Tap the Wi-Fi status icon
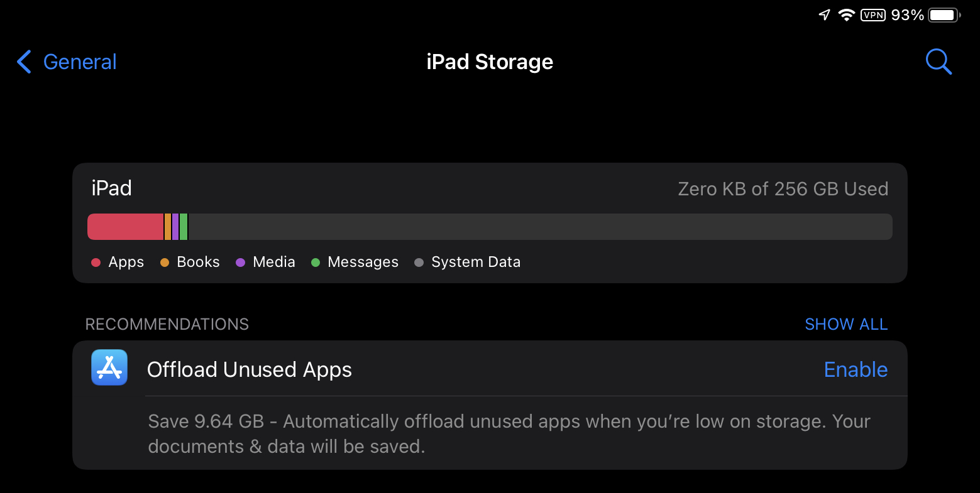Image resolution: width=980 pixels, height=493 pixels. (846, 15)
